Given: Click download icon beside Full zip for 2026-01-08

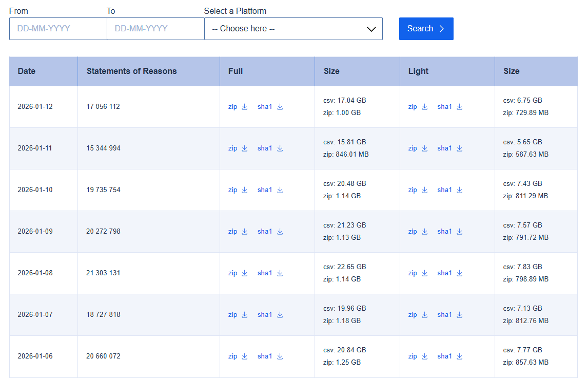Looking at the screenshot, I should tap(245, 273).
